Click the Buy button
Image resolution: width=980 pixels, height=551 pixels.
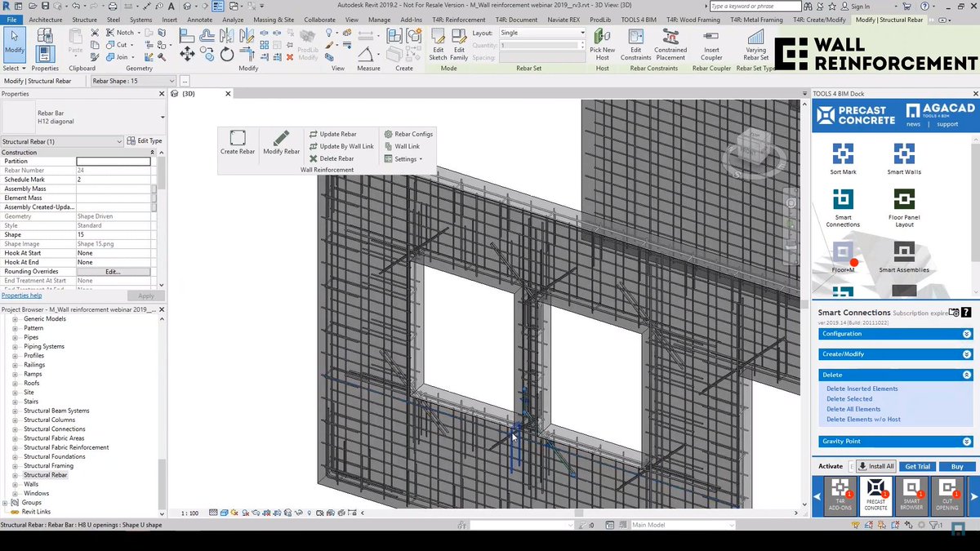[x=956, y=466]
